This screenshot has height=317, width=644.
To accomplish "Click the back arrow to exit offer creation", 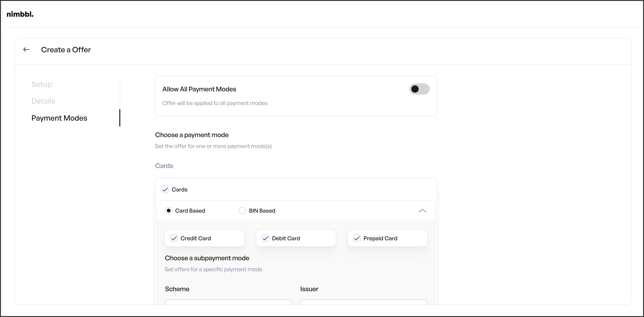I will (x=26, y=49).
